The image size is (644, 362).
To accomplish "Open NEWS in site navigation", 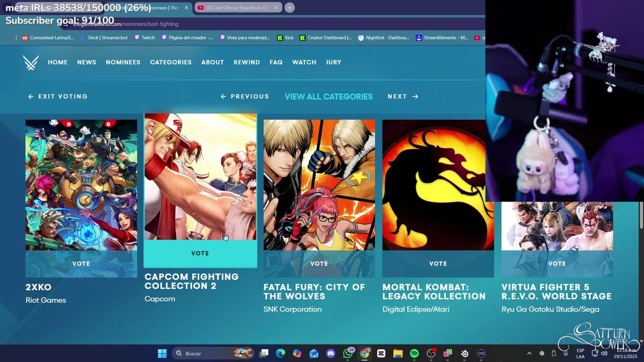I will [87, 62].
